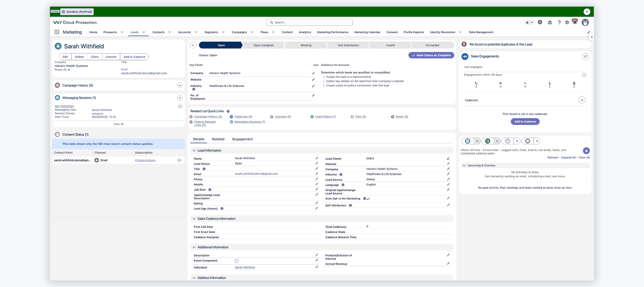Open the Help question mark icon
This screenshot has height=287, width=644.
pos(559,22)
